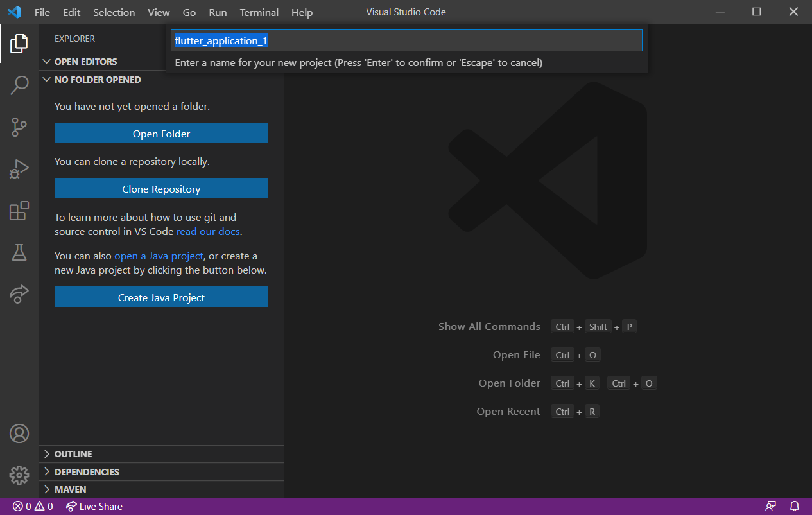Image resolution: width=812 pixels, height=515 pixels.
Task: Maximize the VS Code window
Action: [757, 12]
